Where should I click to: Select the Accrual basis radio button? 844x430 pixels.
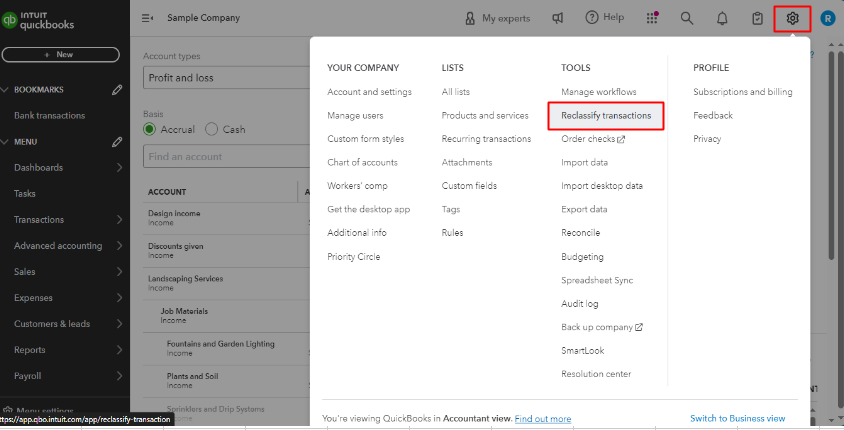(149, 129)
